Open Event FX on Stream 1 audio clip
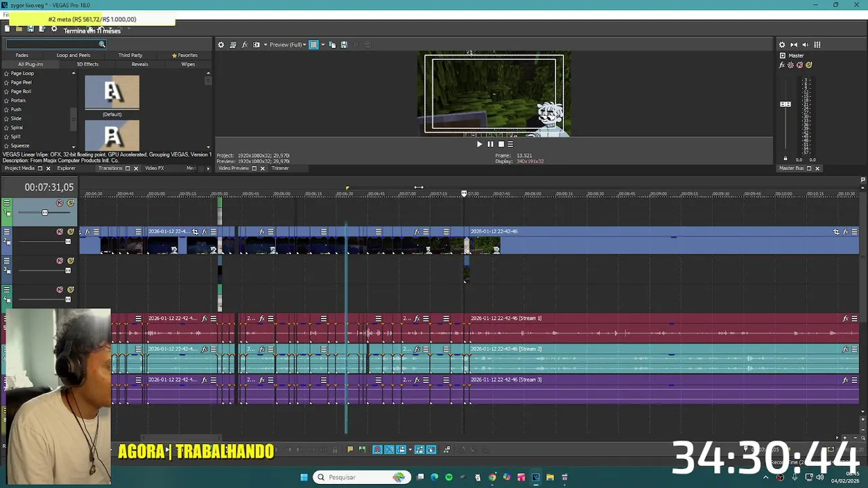The width and height of the screenshot is (868, 488). coord(846,319)
